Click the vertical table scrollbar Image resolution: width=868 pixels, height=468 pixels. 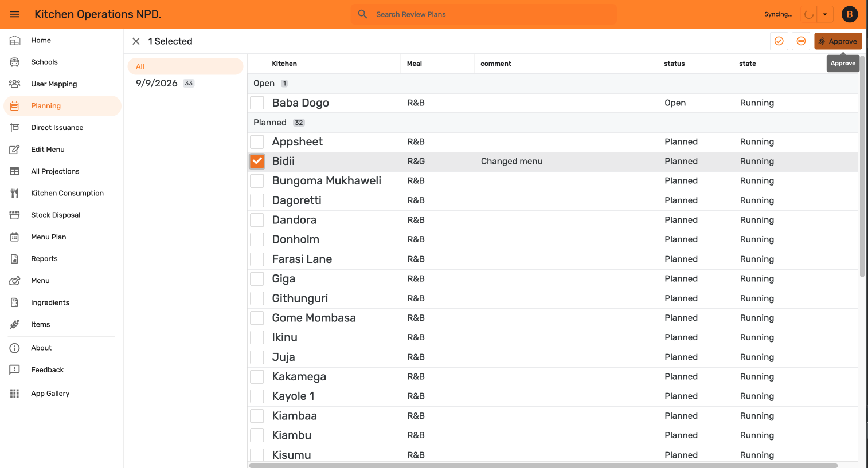(x=862, y=166)
